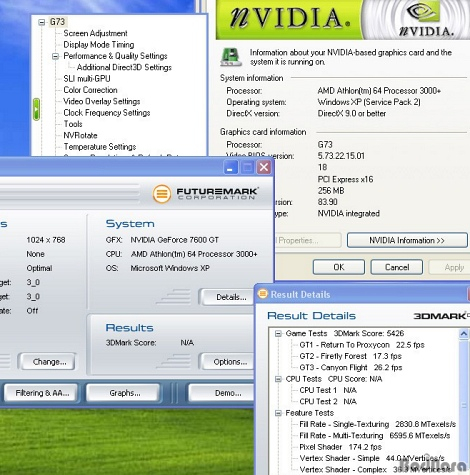Click 3DMark Score N/A value
Image resolution: width=470 pixels, height=475 pixels.
click(187, 343)
